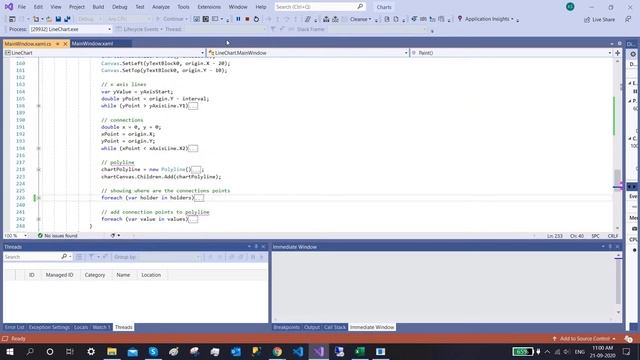The height and width of the screenshot is (360, 640).
Task: Open Visual Studio Code from taskbar
Action: tap(298, 351)
